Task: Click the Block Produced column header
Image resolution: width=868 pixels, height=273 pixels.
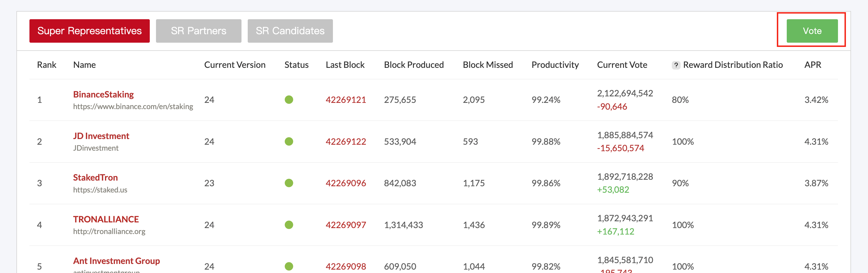Action: (x=414, y=65)
